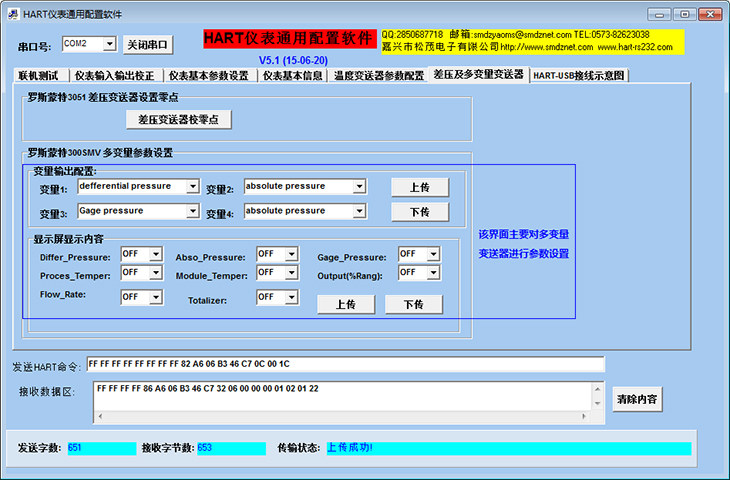Click right arrow of horizontal scrollbar
Image resolution: width=730 pixels, height=480 pixels.
(x=584, y=416)
